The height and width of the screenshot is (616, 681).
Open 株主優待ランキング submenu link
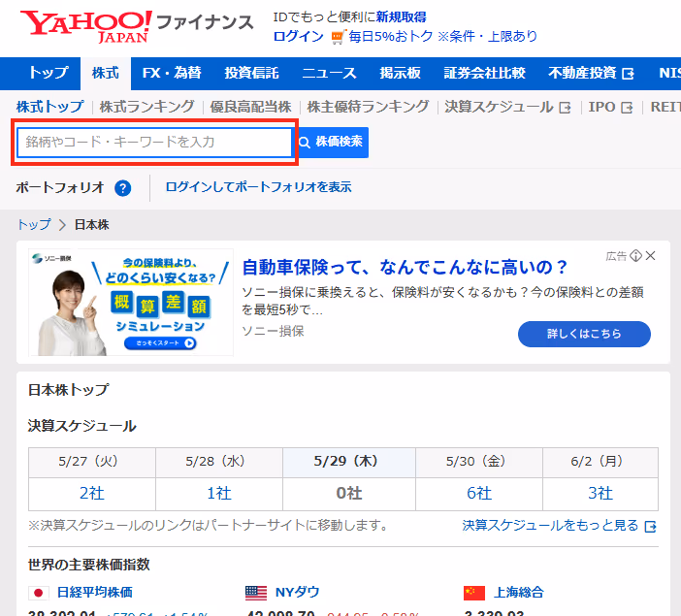[368, 107]
